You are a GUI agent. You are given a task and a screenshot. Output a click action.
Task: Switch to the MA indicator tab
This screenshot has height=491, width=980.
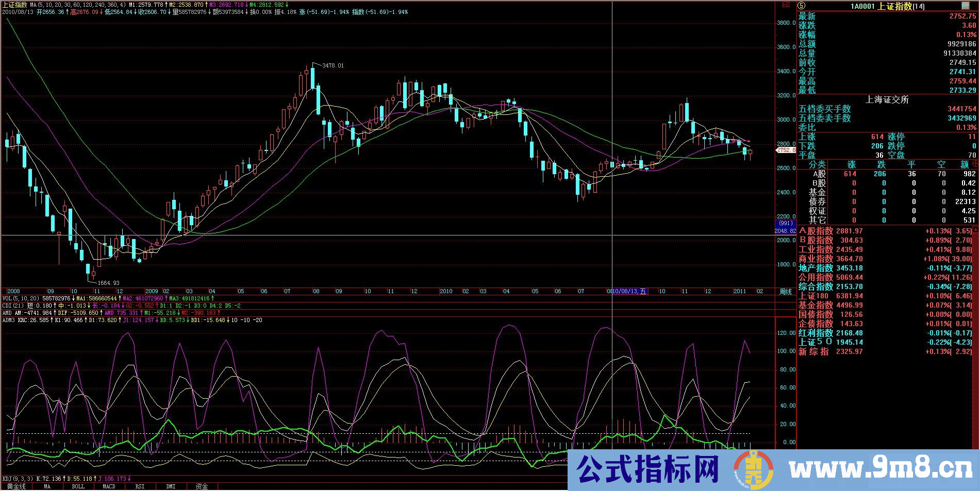[47, 486]
